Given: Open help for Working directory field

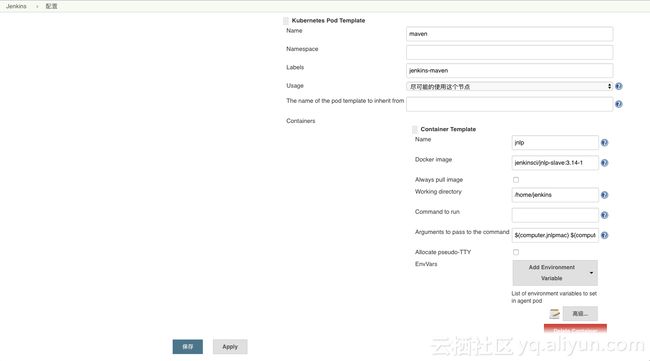Looking at the screenshot, I should [x=604, y=195].
